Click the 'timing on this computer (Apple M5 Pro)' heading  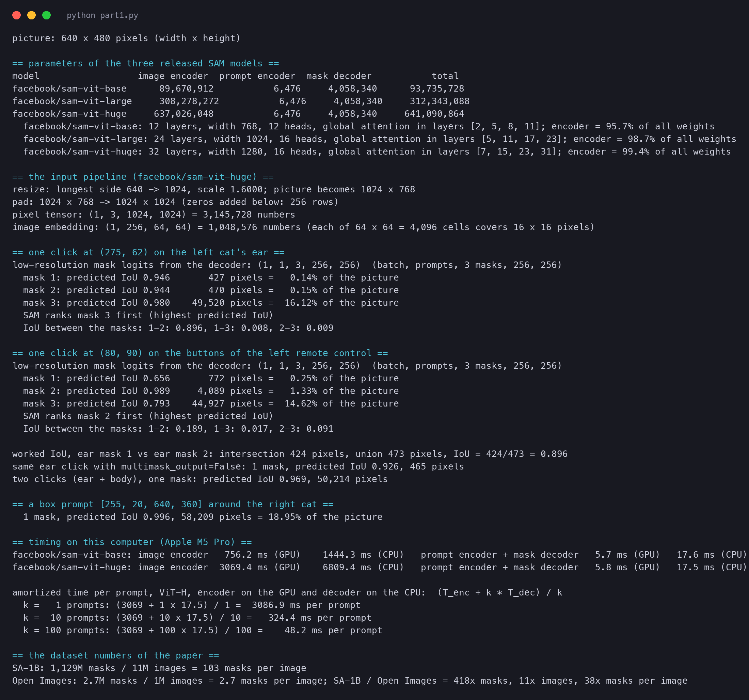click(x=132, y=542)
